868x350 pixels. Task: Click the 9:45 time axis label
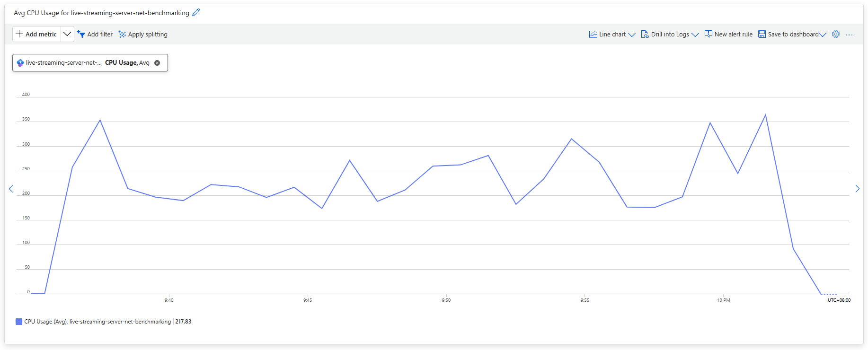click(x=308, y=300)
